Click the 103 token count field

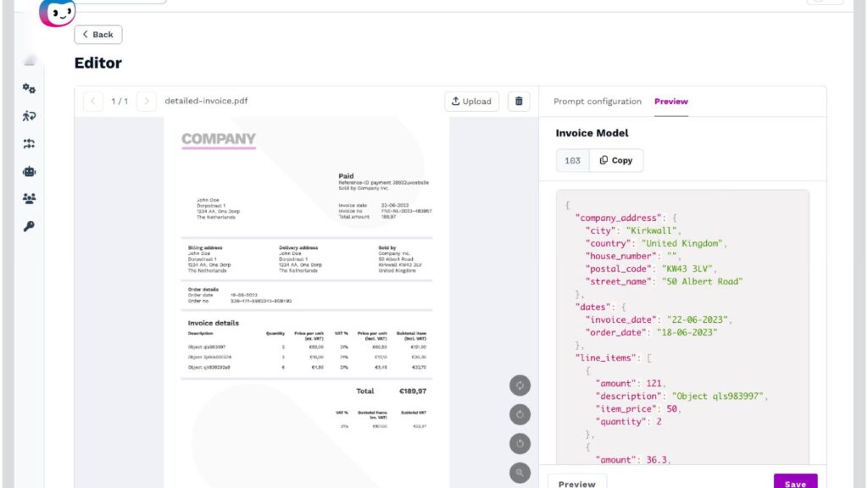(x=572, y=160)
